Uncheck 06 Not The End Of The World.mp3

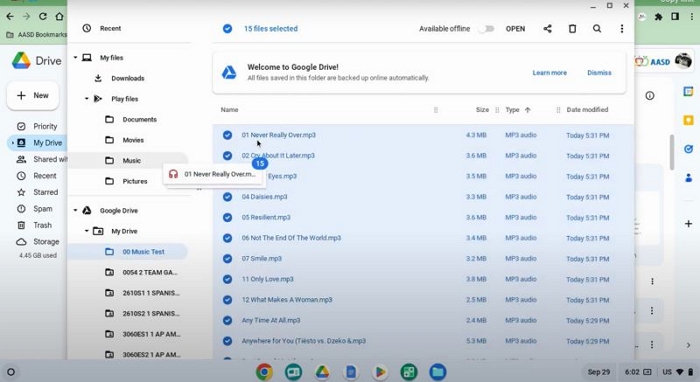point(227,238)
